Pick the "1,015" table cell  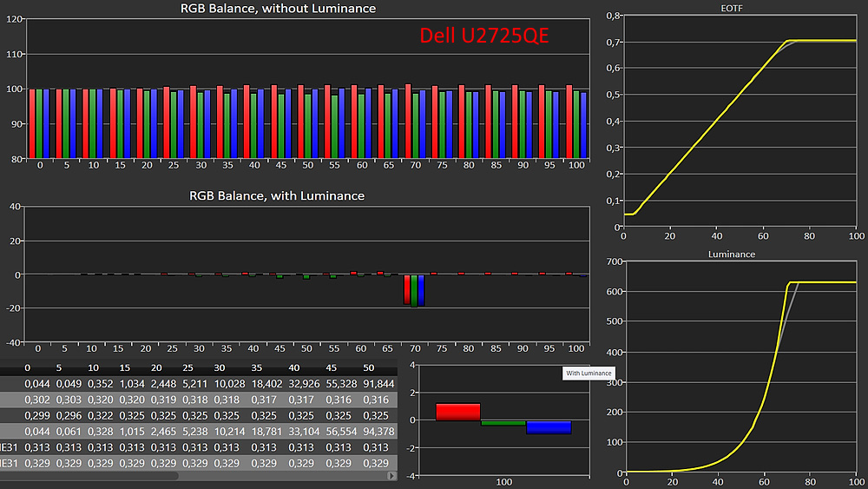pos(132,432)
